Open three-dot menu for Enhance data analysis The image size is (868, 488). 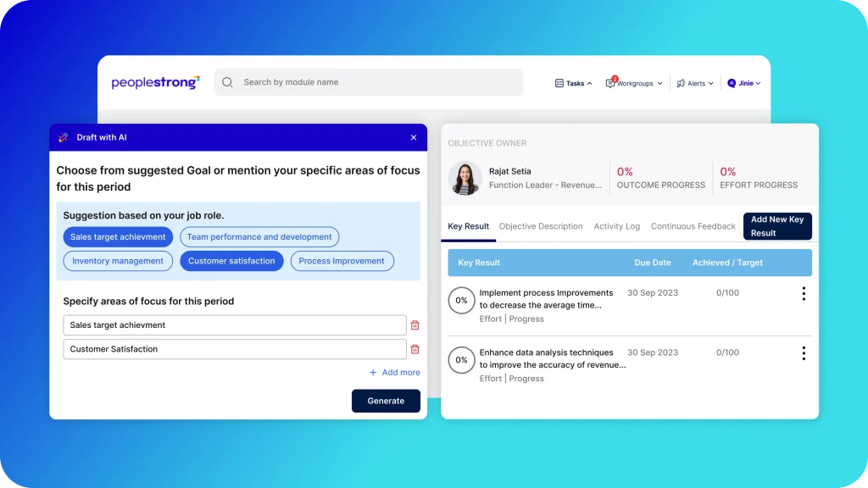803,353
